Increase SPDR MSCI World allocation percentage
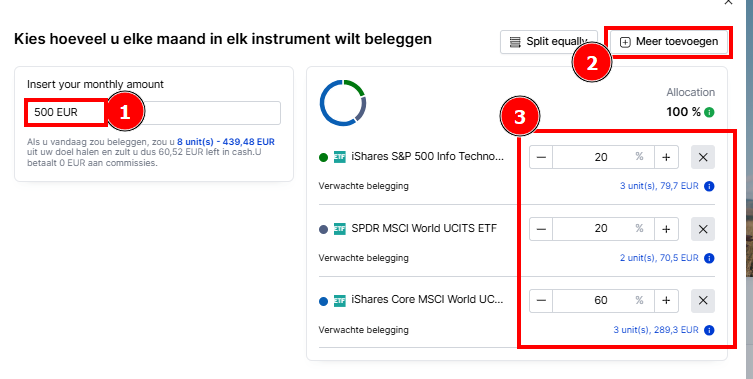Viewport: 753px width, 379px height. 666,229
